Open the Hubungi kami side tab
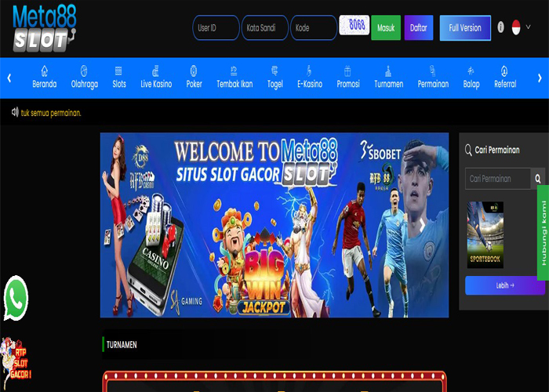 [543, 233]
